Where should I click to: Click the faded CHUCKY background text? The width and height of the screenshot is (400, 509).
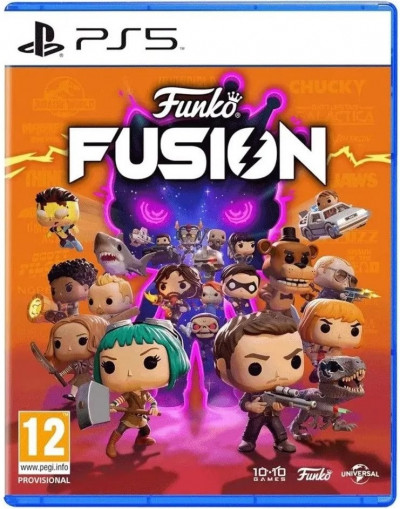point(327,88)
